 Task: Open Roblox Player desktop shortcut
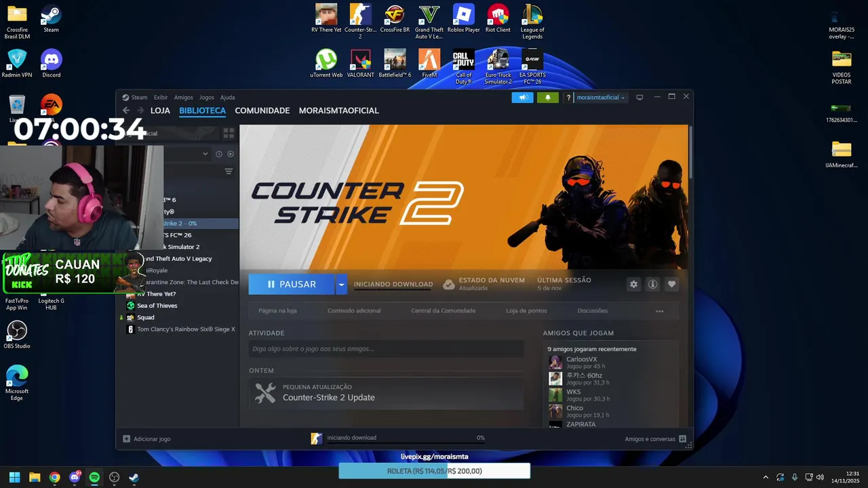pyautogui.click(x=463, y=18)
